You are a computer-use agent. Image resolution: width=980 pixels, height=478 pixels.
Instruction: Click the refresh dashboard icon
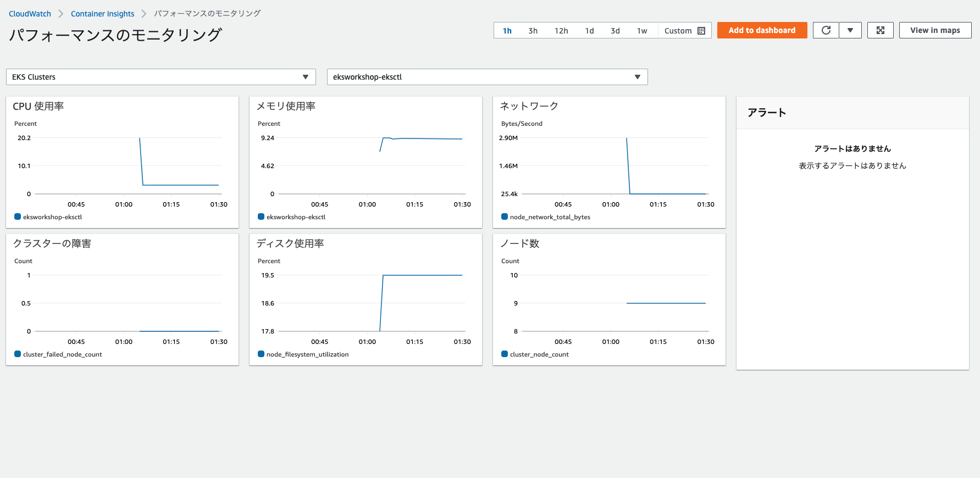pos(826,30)
